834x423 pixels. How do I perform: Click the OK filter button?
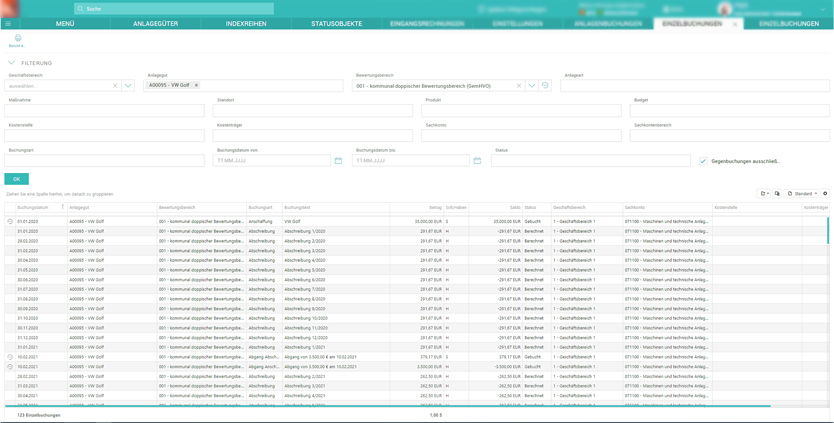[x=16, y=179]
